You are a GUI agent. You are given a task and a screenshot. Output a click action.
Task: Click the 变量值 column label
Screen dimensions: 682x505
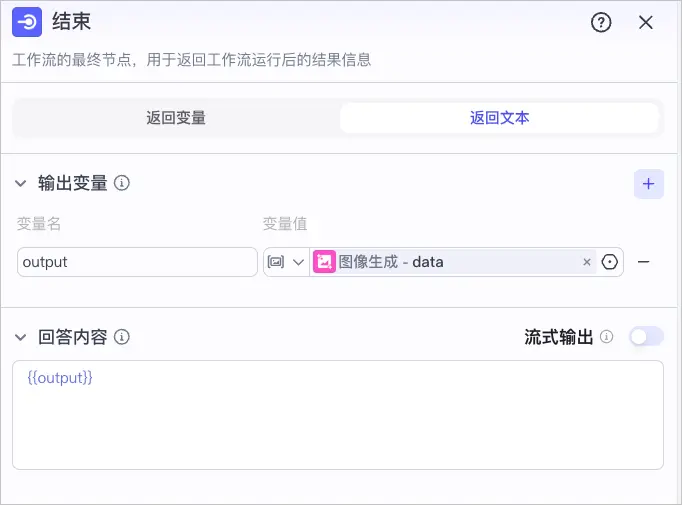click(285, 224)
